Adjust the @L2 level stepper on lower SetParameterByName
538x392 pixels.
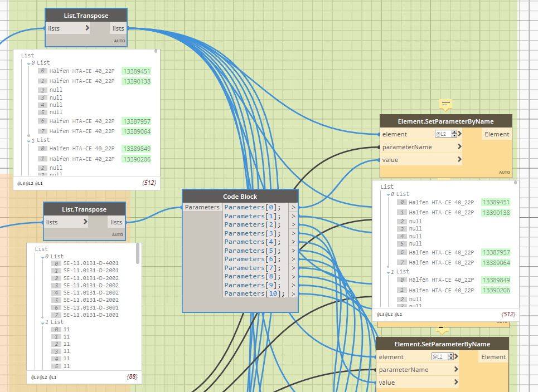point(450,357)
